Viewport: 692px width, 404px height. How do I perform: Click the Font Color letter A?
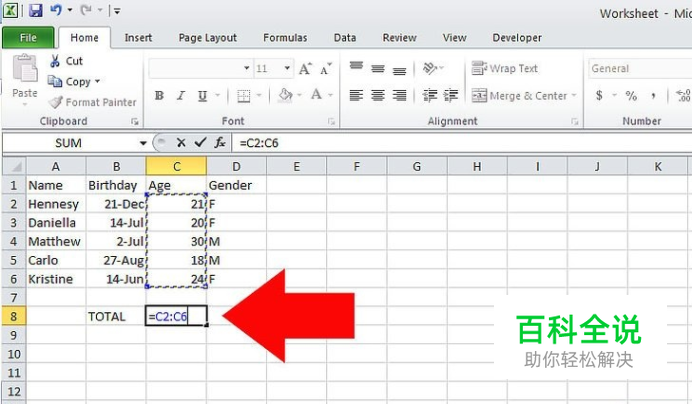(x=316, y=94)
